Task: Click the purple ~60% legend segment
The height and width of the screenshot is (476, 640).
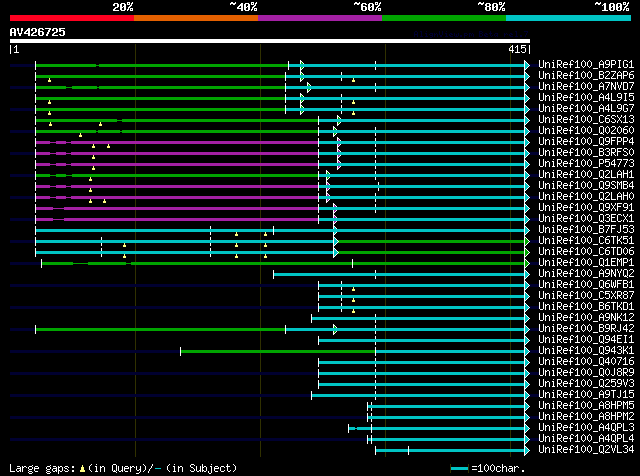Action: pos(320,18)
